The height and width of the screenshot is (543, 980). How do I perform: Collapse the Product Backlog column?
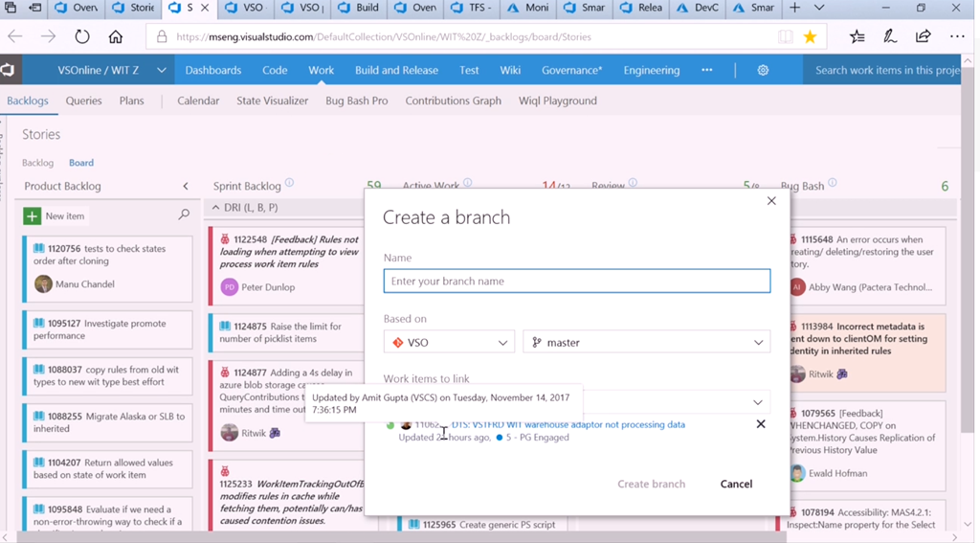coord(186,187)
